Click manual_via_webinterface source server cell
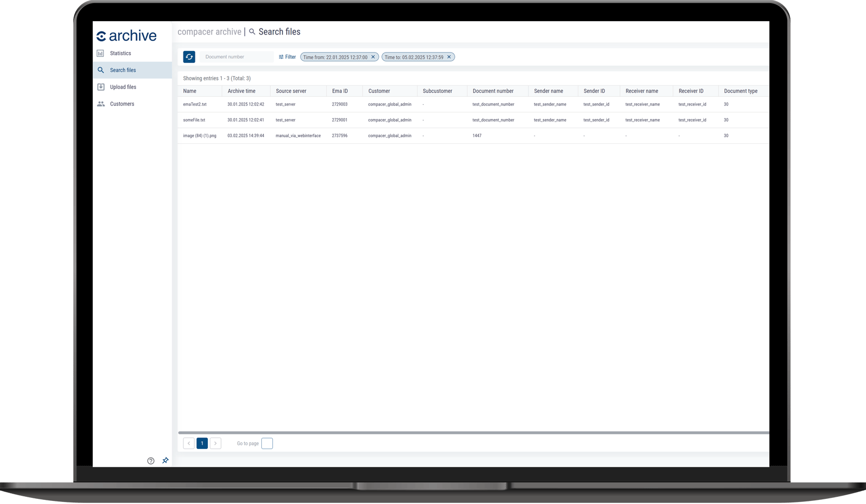Viewport: 866px width, 504px height. pos(298,136)
